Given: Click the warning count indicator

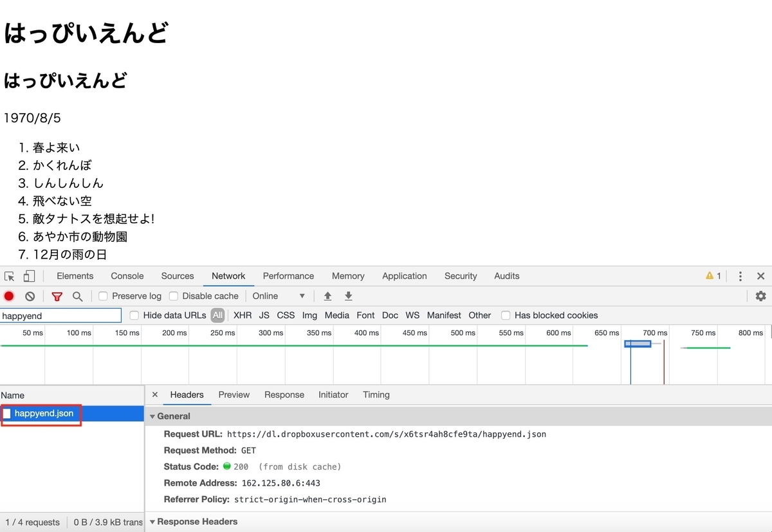Looking at the screenshot, I should [x=713, y=276].
